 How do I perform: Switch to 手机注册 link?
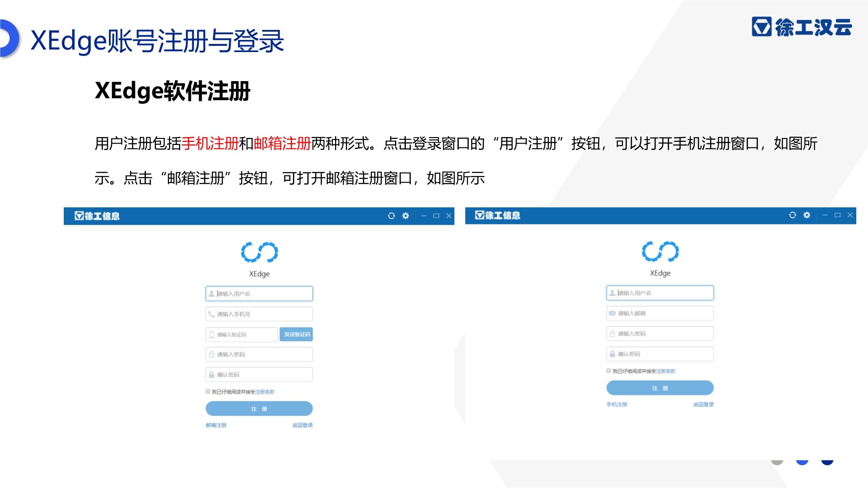coord(617,404)
